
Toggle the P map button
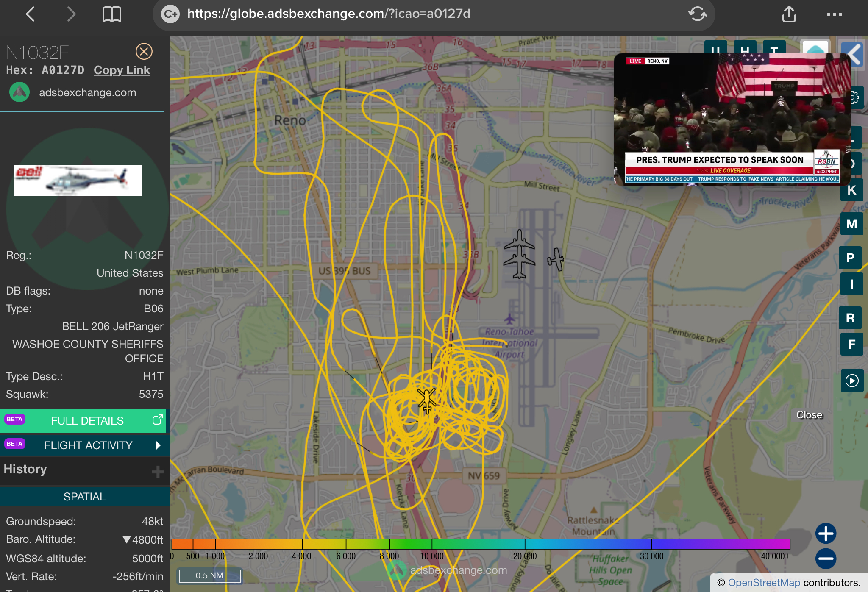pyautogui.click(x=850, y=258)
